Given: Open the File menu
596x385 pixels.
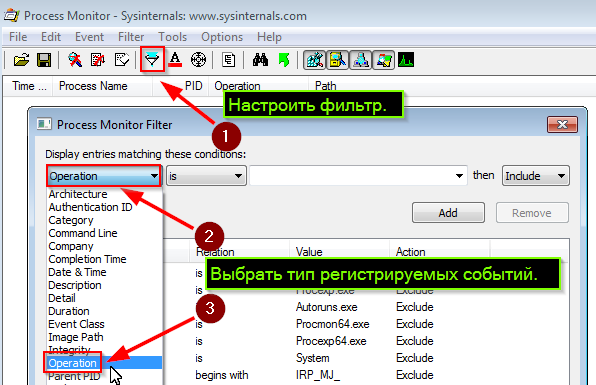Looking at the screenshot, I should (18, 37).
